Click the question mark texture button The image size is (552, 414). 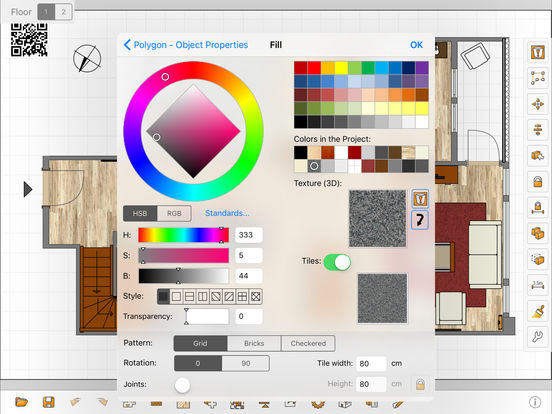pyautogui.click(x=420, y=220)
